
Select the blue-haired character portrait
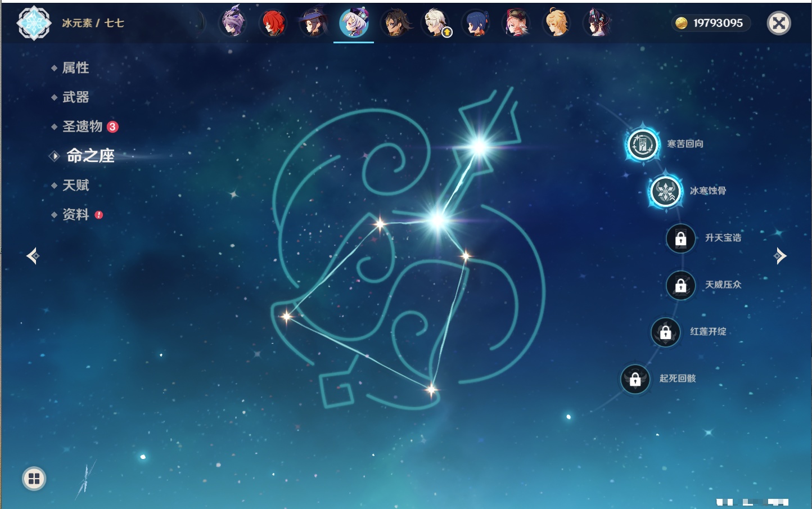[475, 23]
